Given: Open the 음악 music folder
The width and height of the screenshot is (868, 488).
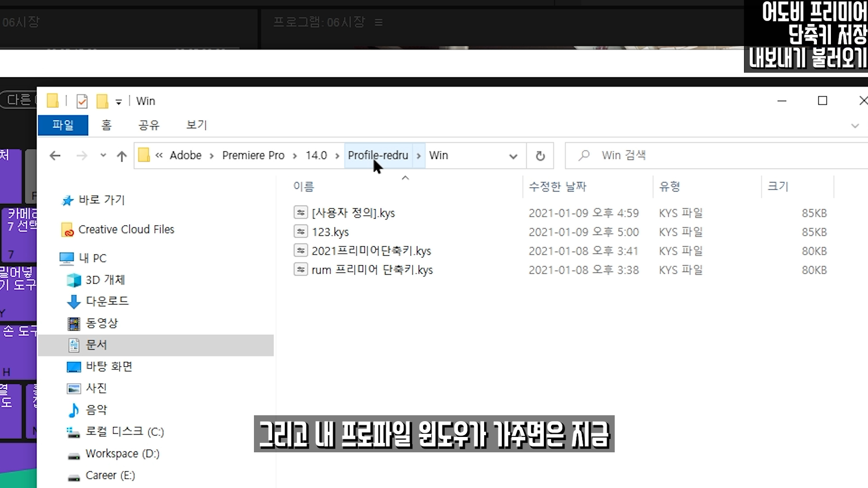Looking at the screenshot, I should 96,410.
